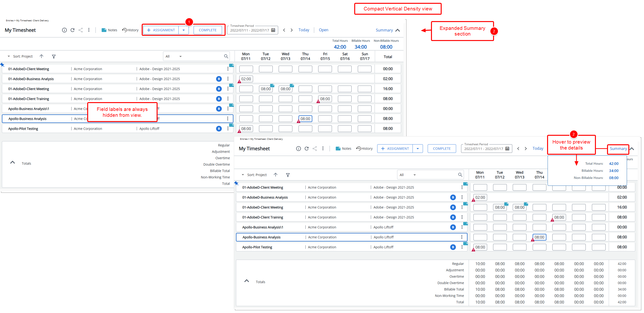
Task: Click Fri 08:00 hours for lower 01-AdobeD-Client Training
Action: (x=559, y=217)
